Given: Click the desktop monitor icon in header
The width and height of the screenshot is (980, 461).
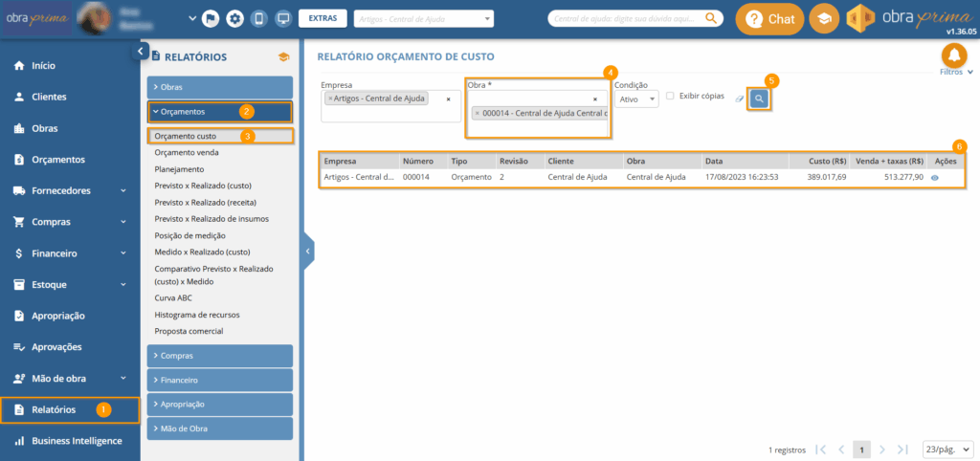Looking at the screenshot, I should [283, 19].
